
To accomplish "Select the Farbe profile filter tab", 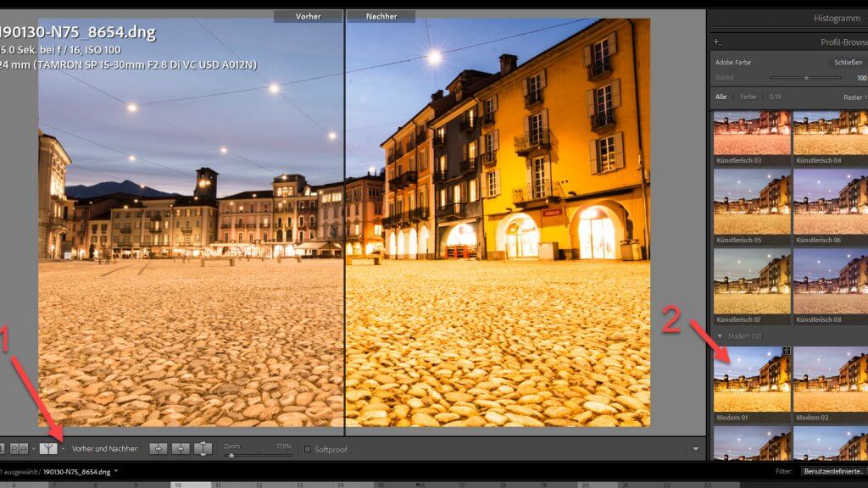I will click(x=748, y=97).
